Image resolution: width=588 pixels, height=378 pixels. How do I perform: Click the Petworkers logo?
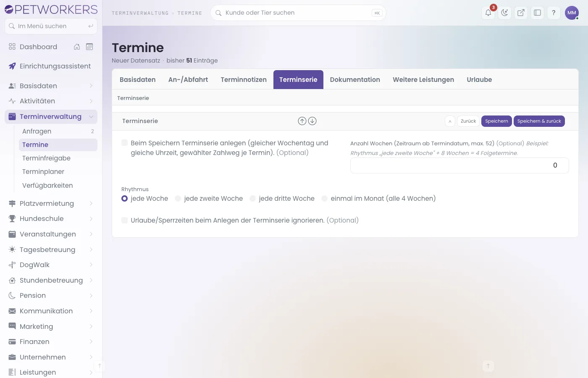pos(51,9)
